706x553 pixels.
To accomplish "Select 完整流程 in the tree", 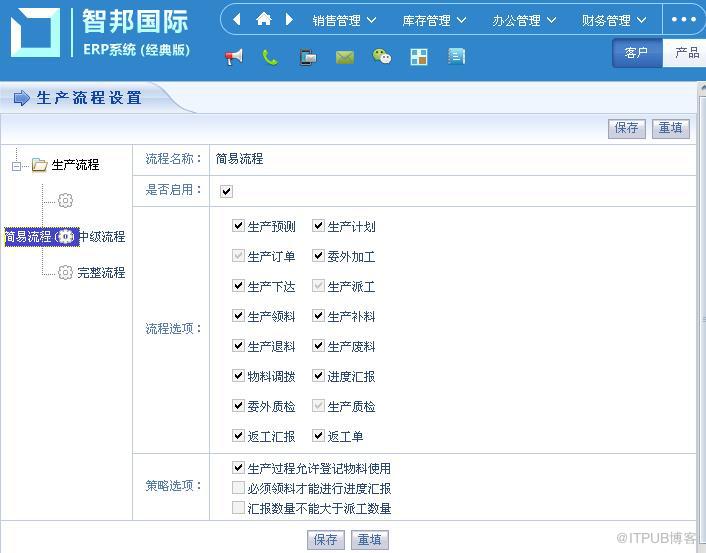I will [101, 272].
